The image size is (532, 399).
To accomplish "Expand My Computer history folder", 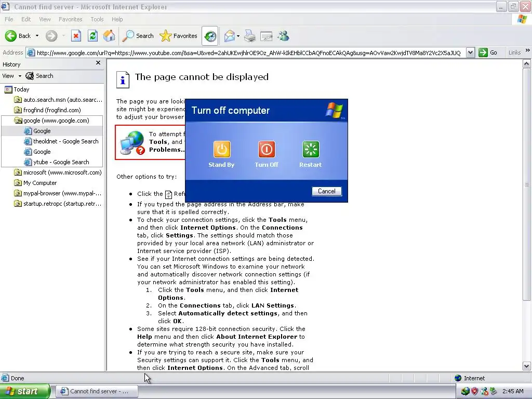I will click(35, 183).
